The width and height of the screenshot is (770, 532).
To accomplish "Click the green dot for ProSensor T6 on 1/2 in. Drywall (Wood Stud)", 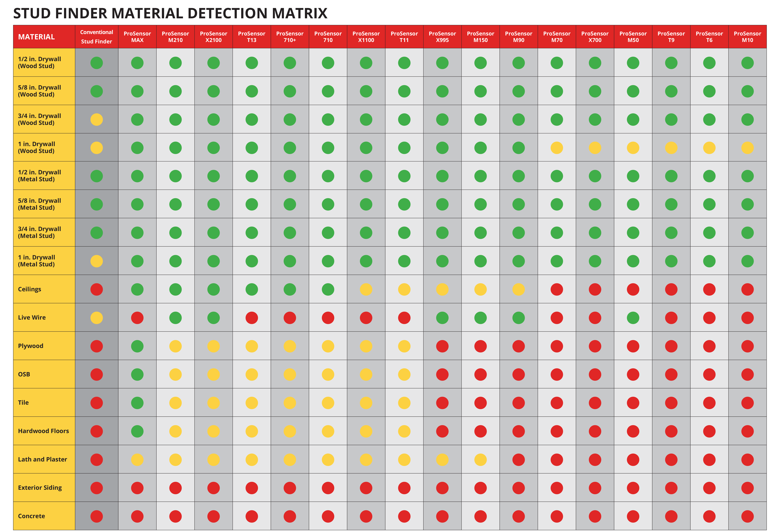I will (x=709, y=63).
